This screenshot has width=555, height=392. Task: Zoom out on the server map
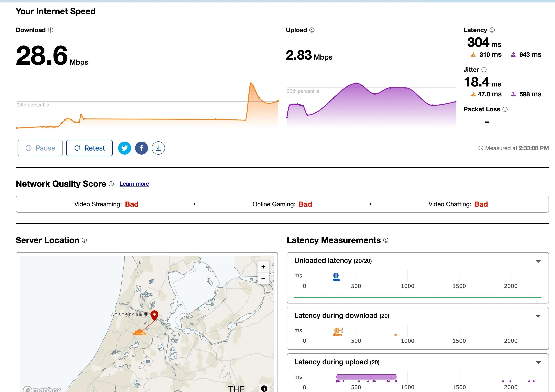263,278
